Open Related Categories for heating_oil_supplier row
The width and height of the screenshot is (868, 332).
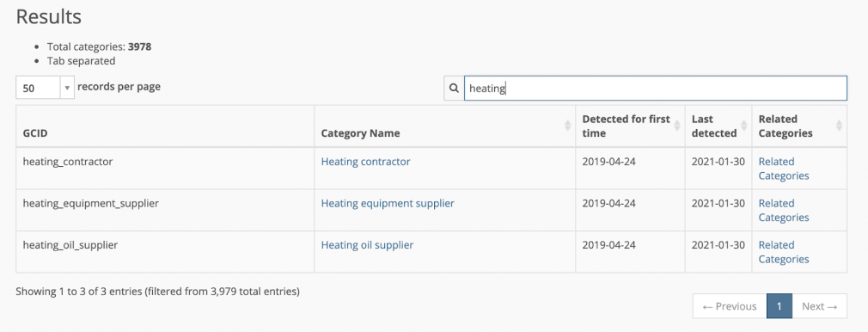783,252
